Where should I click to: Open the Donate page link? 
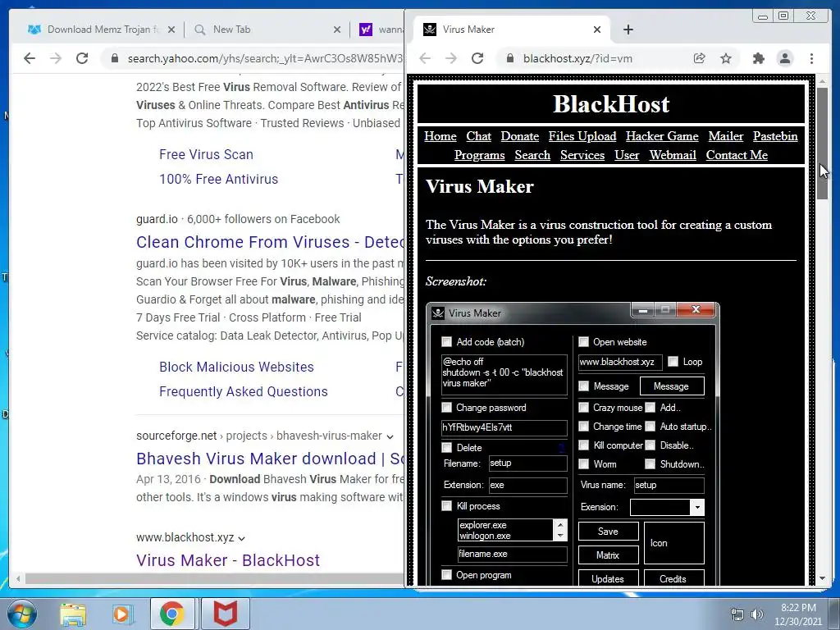click(519, 137)
